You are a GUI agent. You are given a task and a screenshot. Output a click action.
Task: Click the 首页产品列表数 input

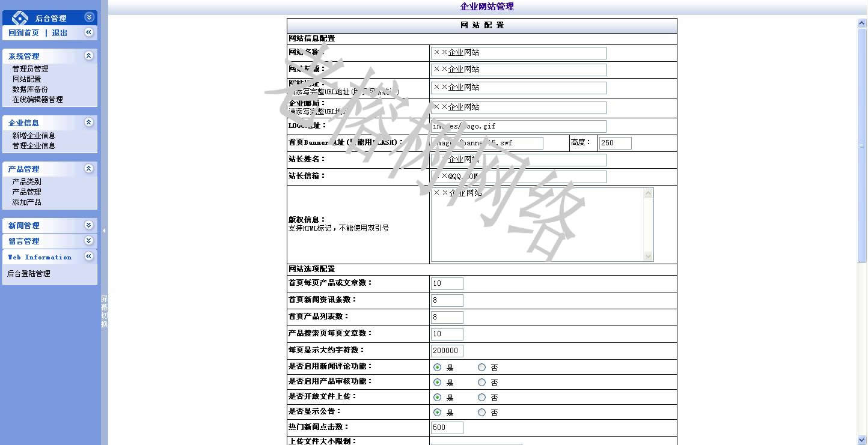[x=447, y=317]
